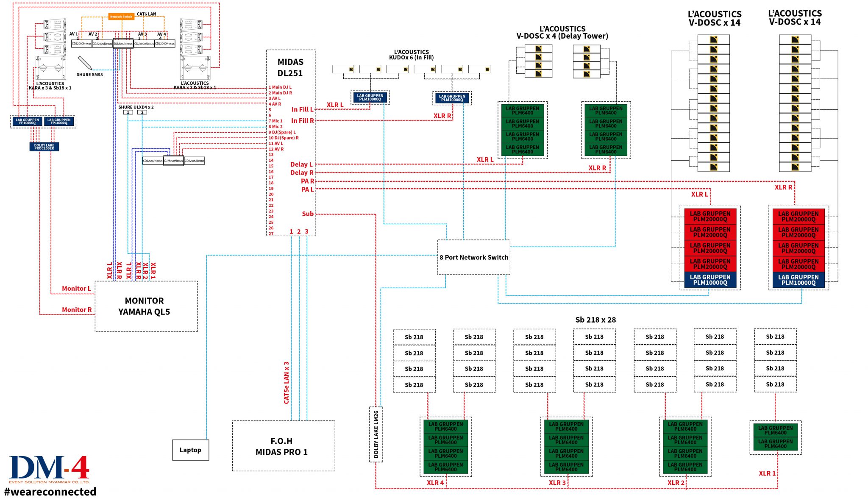Select the 'V-DOSC x 4 (Delay Tower)' heading
The height and width of the screenshot is (501, 868).
562,36
